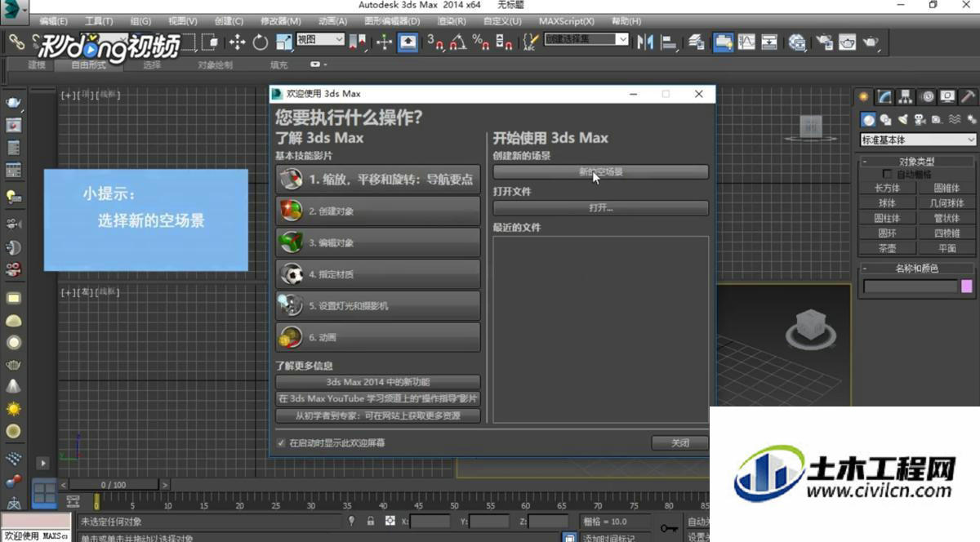Open the 创建选择集 named selection dropdown

coord(586,39)
